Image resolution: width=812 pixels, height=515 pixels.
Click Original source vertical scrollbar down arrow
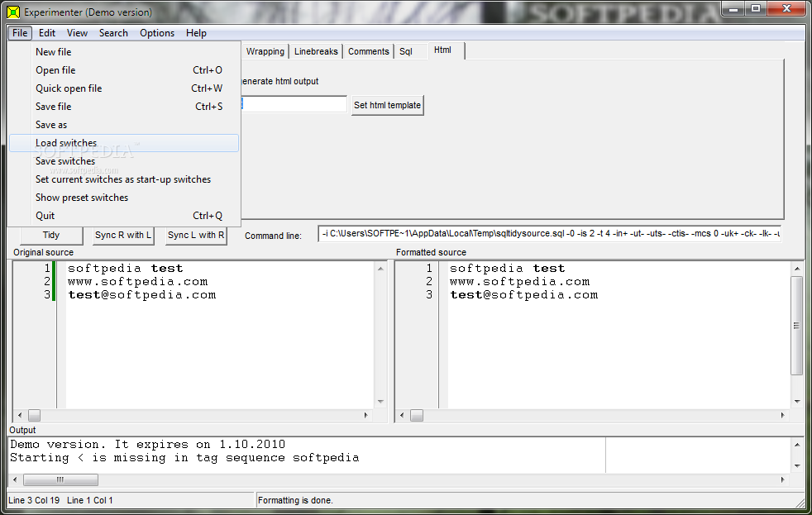pos(380,402)
